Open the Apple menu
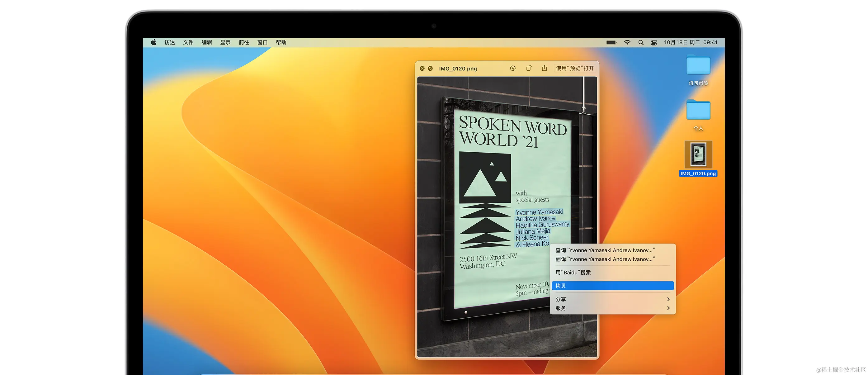This screenshot has width=868, height=375. click(x=154, y=42)
